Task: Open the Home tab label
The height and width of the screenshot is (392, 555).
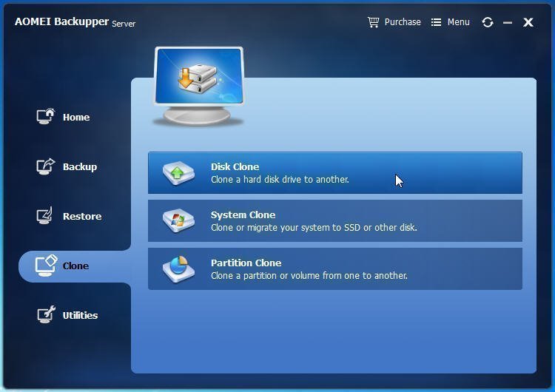Action: click(76, 117)
